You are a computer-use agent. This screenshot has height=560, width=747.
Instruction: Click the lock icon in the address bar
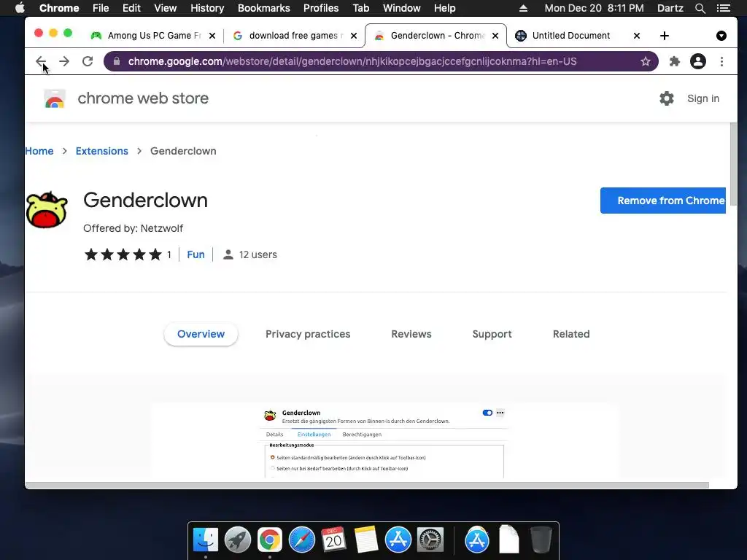point(117,61)
